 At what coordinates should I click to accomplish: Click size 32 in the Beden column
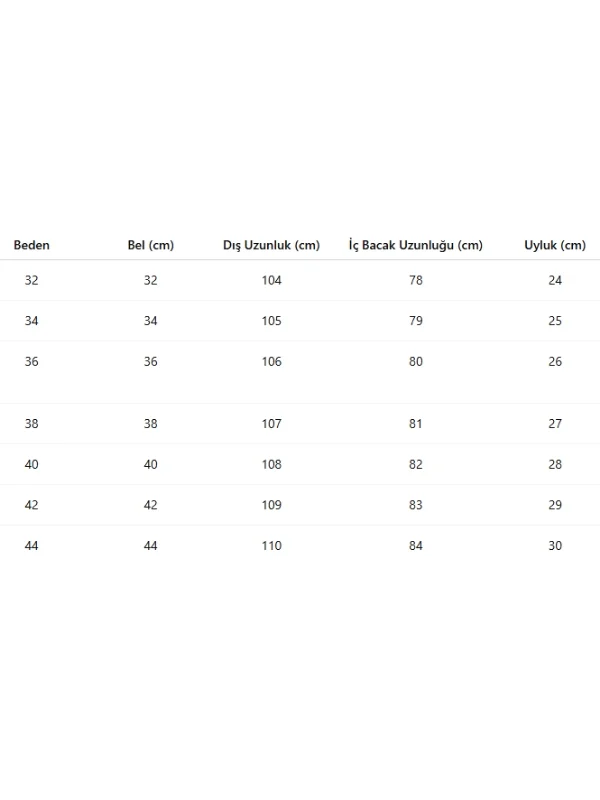(x=32, y=280)
